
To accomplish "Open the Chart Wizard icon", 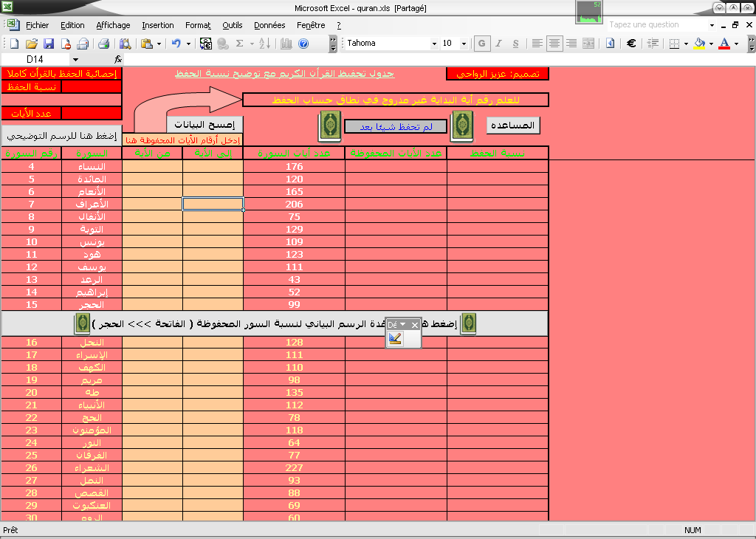I will point(286,44).
